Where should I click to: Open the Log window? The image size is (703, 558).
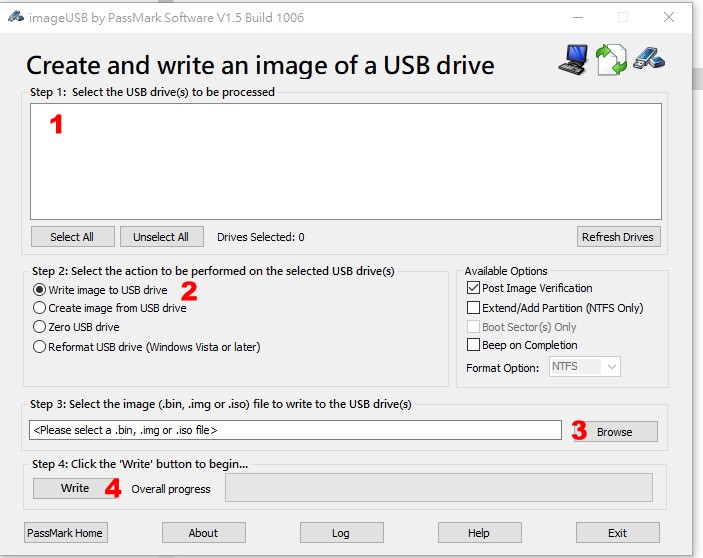pos(341,533)
